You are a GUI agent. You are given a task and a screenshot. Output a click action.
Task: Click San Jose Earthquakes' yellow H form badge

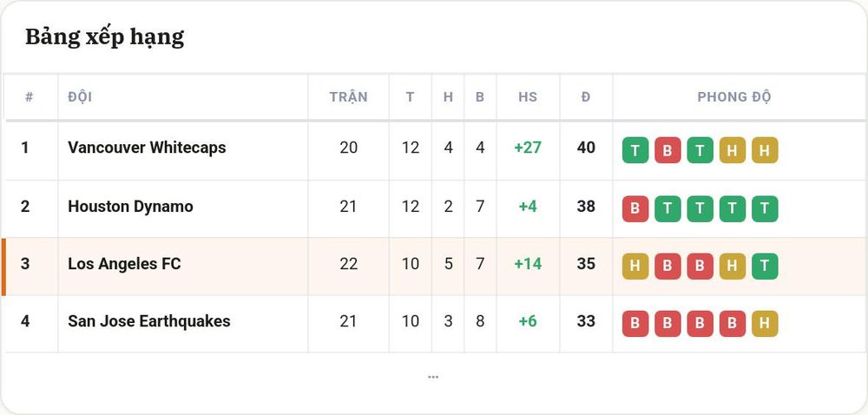765,324
